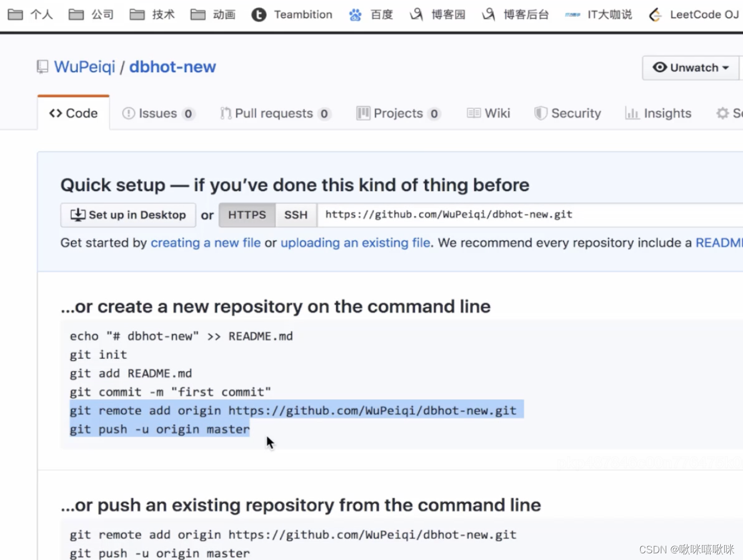Click the Projects count badge
743x560 pixels.
click(x=434, y=114)
